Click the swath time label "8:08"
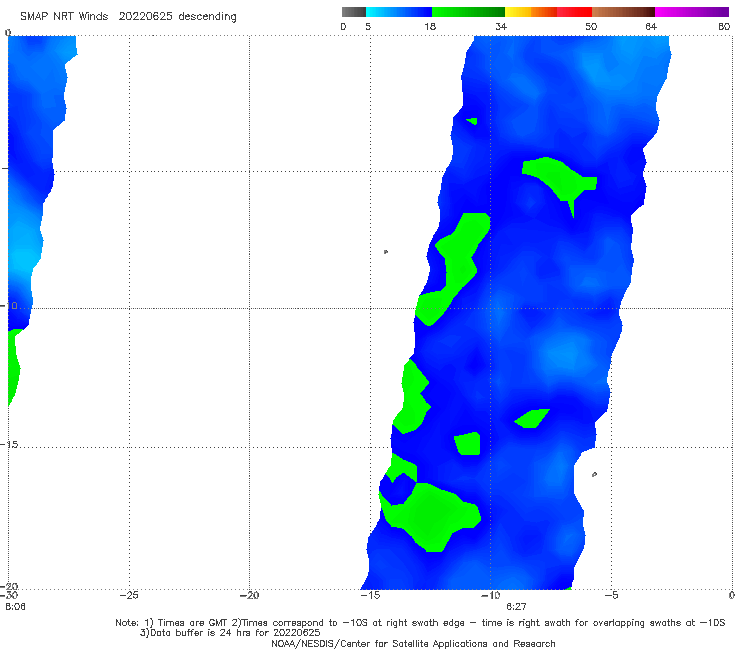The height and width of the screenshot is (650, 740). (15, 607)
